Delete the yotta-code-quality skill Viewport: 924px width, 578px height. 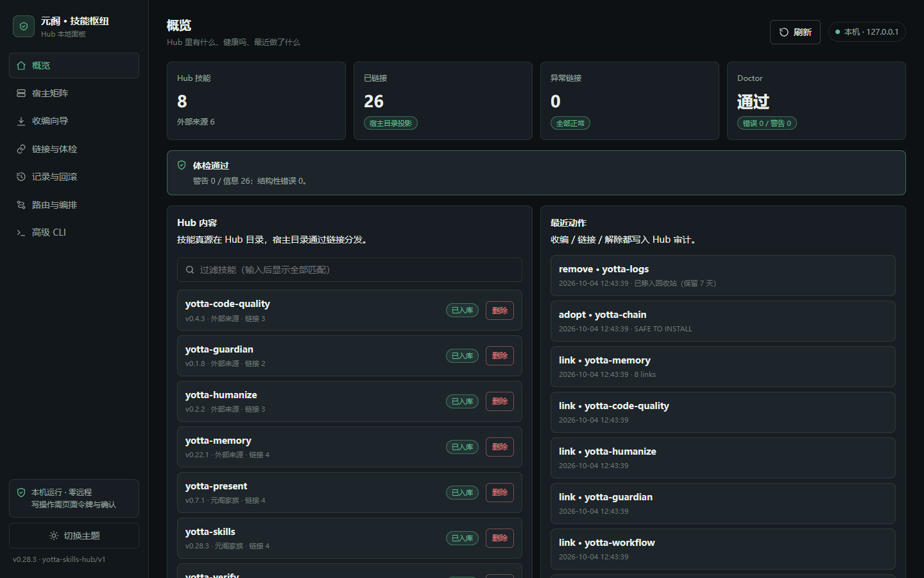pyautogui.click(x=500, y=310)
